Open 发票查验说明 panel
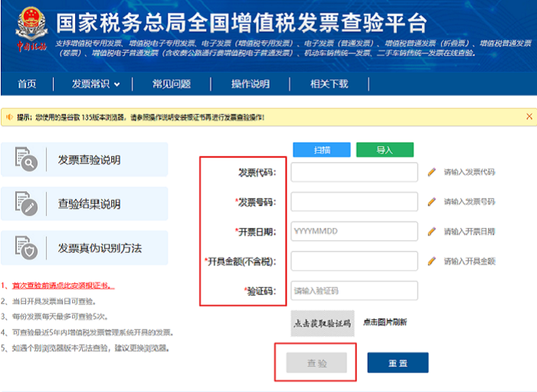Viewport: 537px width, 392px height. (x=84, y=159)
